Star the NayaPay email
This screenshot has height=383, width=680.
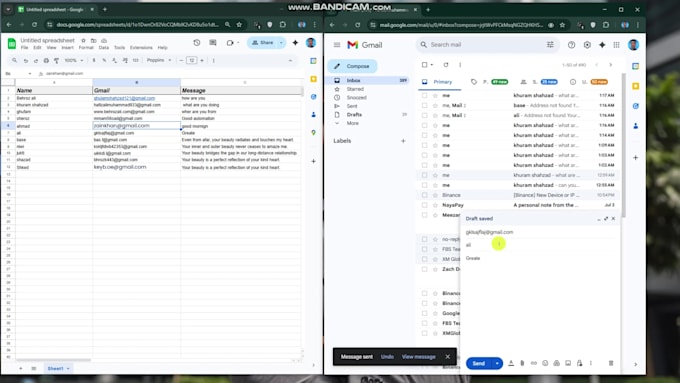click(435, 205)
